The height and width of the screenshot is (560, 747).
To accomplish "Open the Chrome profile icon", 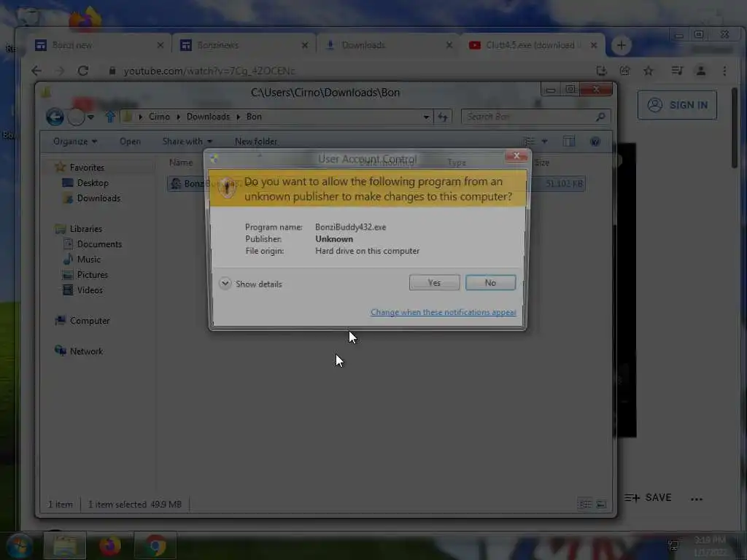I will [x=701, y=71].
